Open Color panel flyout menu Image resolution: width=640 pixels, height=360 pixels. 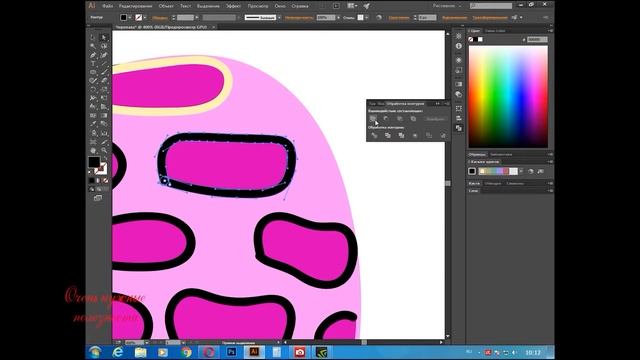(x=550, y=31)
